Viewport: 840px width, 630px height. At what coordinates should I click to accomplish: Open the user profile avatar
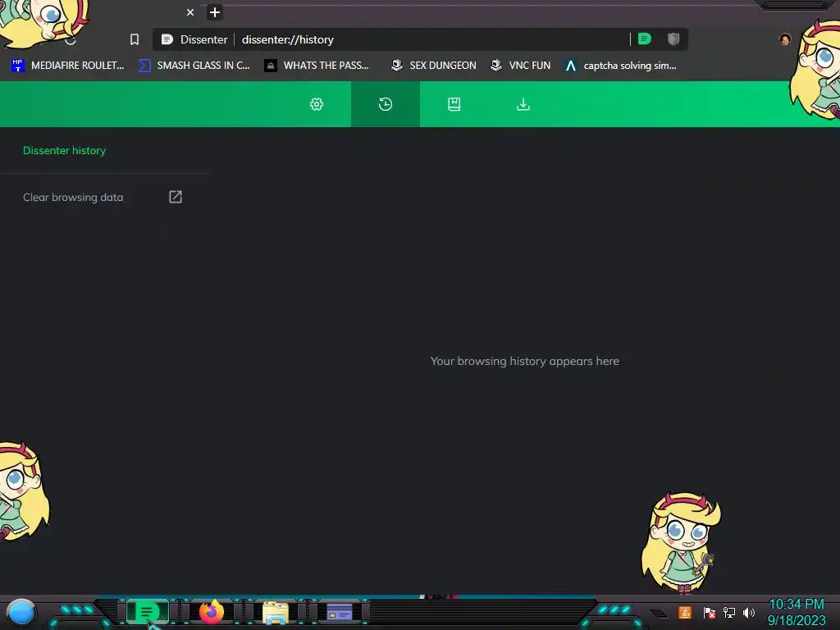tap(785, 39)
